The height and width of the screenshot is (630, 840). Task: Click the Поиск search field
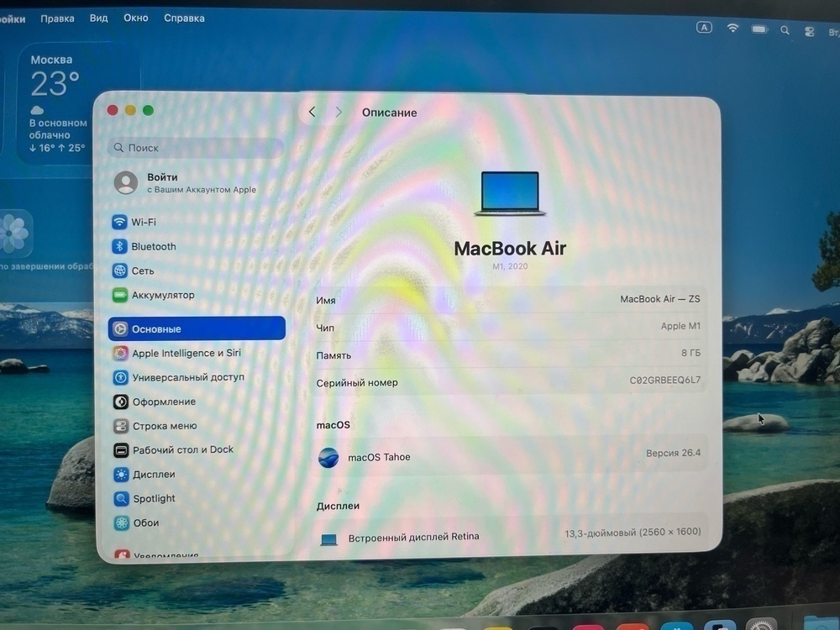point(196,148)
